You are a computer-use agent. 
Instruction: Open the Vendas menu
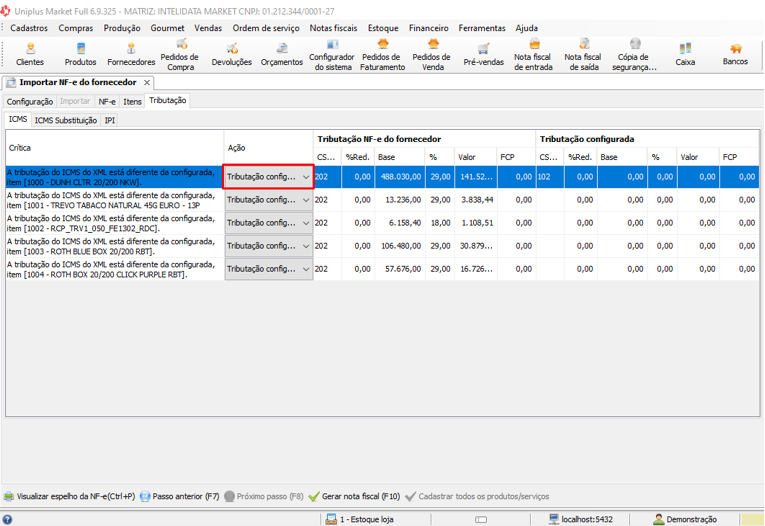208,28
